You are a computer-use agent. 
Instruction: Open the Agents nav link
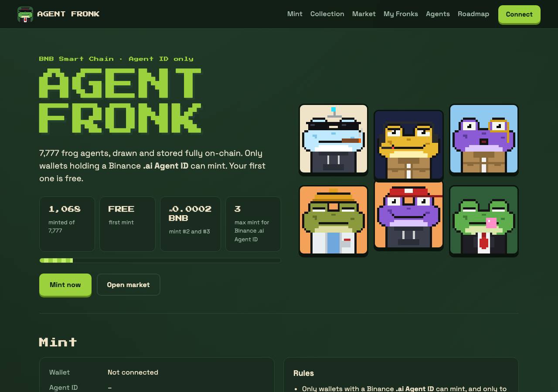tap(438, 14)
